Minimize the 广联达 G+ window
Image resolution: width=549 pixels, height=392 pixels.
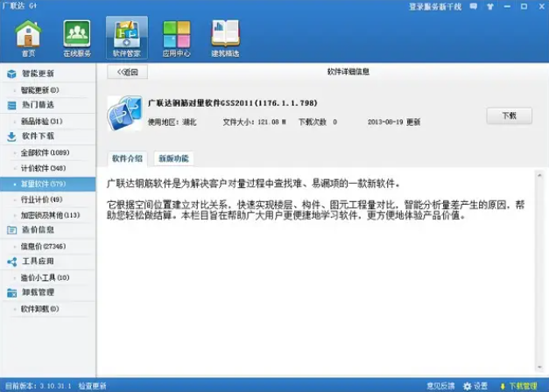(507, 6)
